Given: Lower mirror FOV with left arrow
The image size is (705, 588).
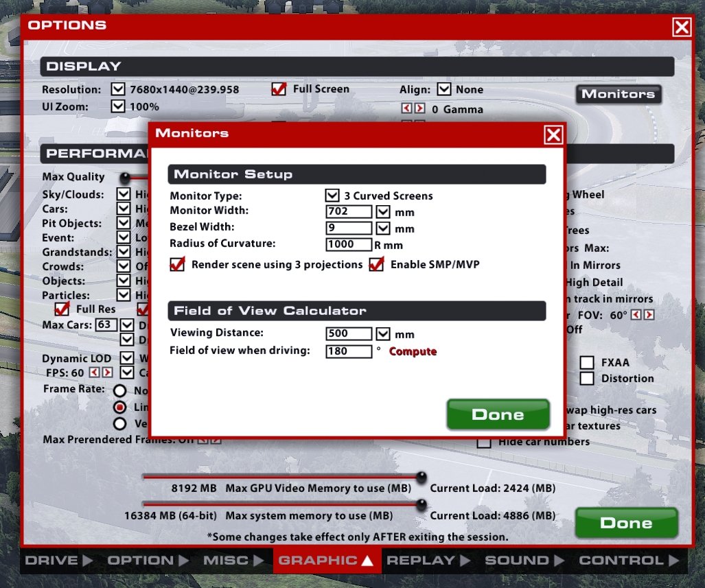Looking at the screenshot, I should point(636,315).
